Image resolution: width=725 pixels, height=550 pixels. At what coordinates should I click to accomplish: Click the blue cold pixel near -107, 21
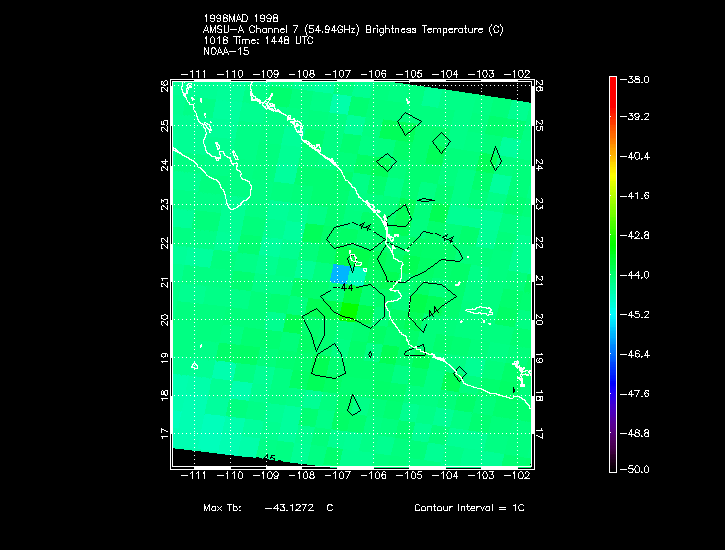pos(340,274)
